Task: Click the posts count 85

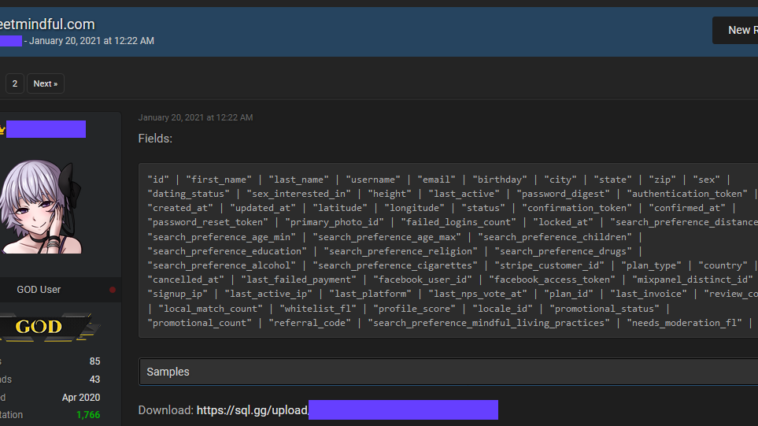Action: click(94, 361)
